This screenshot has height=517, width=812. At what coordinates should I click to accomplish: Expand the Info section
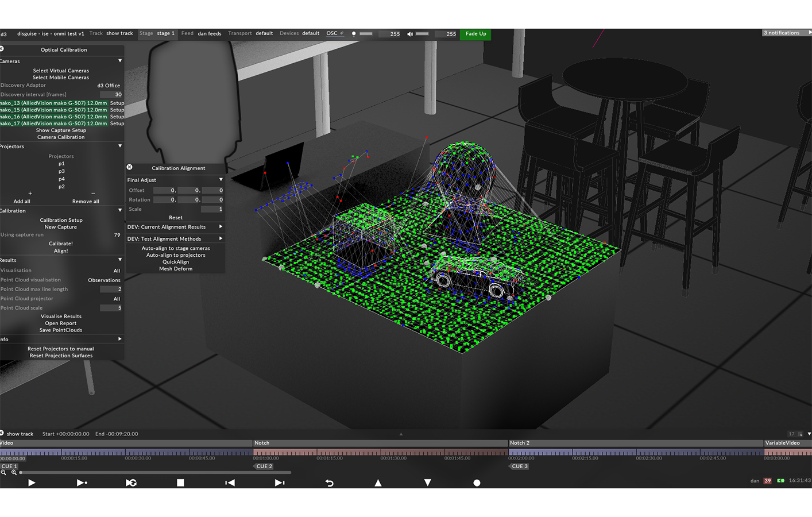120,339
